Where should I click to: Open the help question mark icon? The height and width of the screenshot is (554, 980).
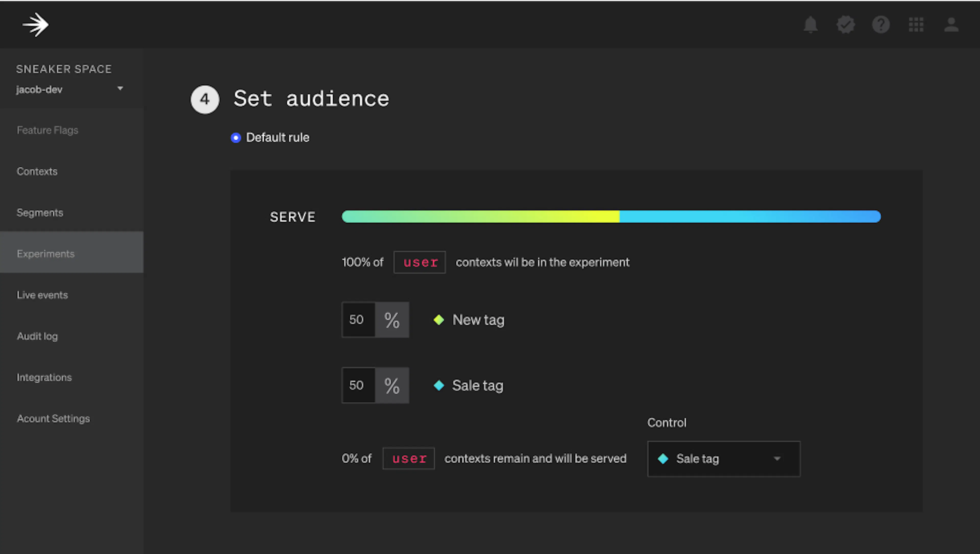881,25
